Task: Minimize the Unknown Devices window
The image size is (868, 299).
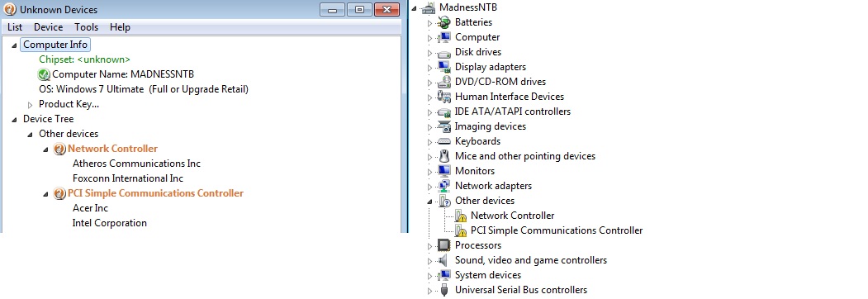Action: pos(332,9)
